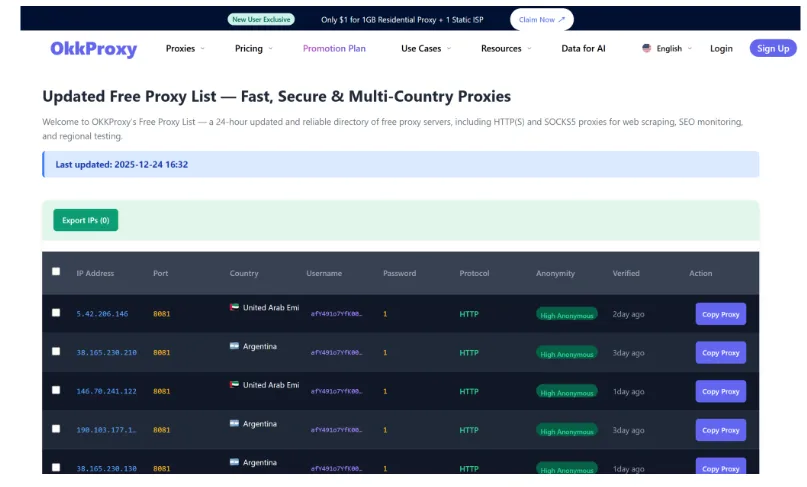
Task: Check the box for IP 5.42.206.146
Action: tap(56, 313)
